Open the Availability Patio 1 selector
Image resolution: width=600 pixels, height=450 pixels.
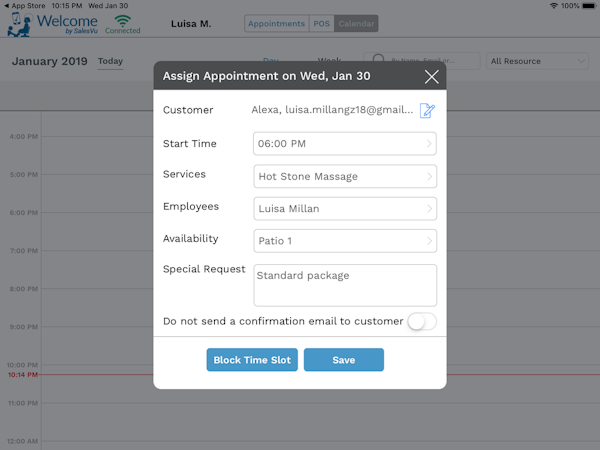pos(345,241)
